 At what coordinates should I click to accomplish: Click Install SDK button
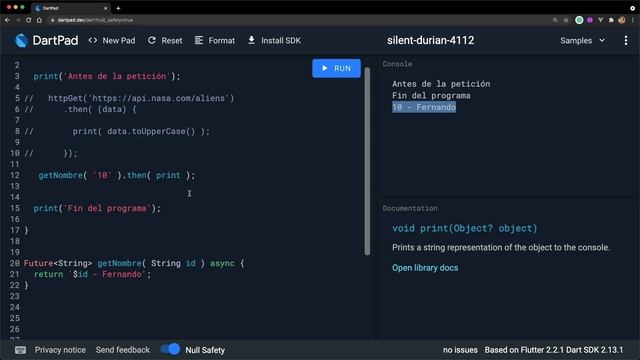coord(274,40)
